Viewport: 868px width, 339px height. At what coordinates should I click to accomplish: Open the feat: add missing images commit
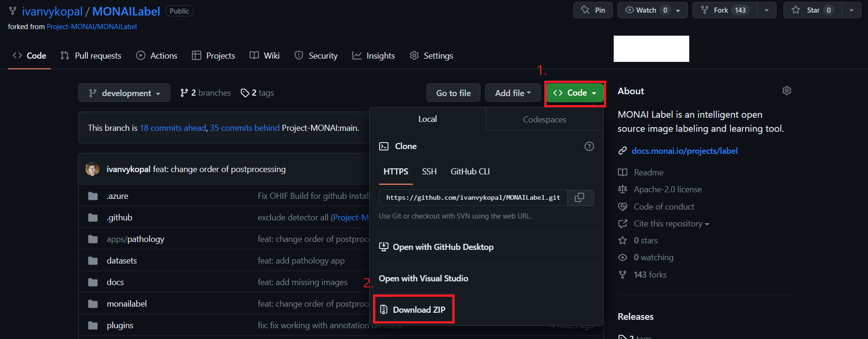click(x=303, y=282)
